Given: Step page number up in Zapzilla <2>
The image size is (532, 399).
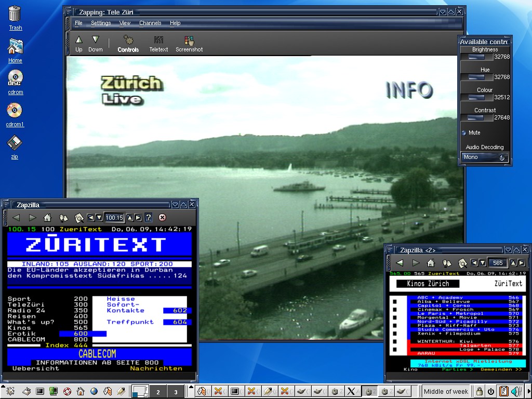Looking at the screenshot, I should (513, 263).
